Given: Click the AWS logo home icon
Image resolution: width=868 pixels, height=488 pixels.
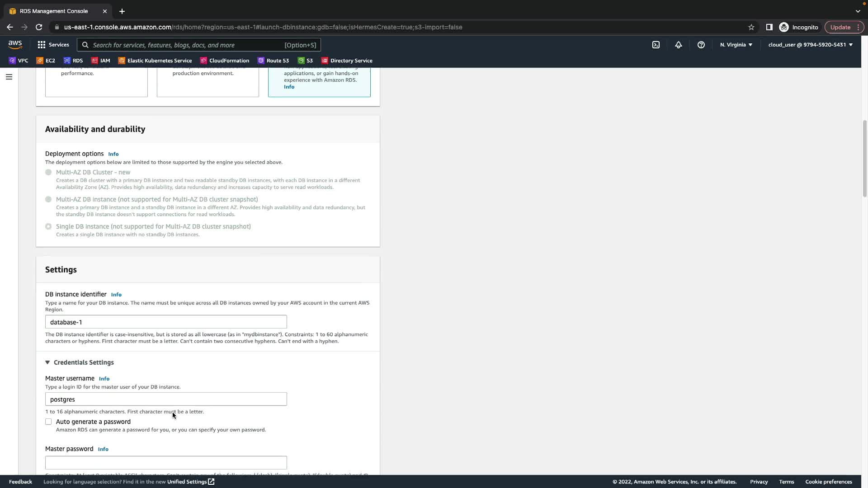Looking at the screenshot, I should point(15,44).
